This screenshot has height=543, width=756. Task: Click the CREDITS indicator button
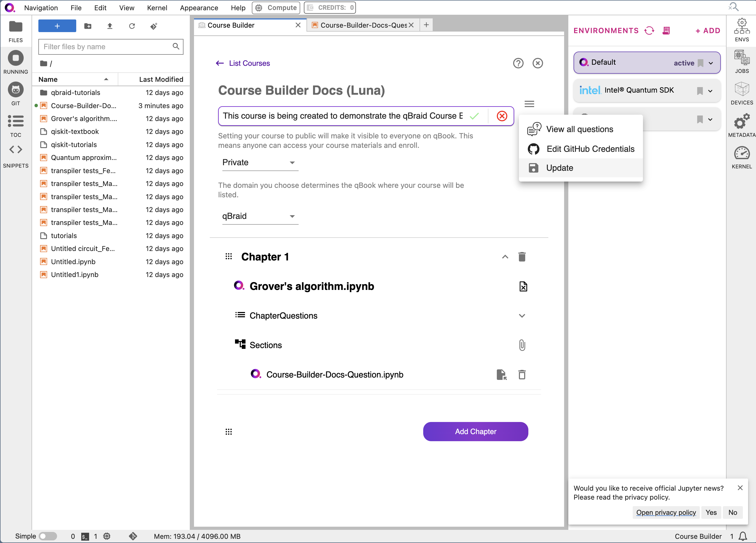330,8
